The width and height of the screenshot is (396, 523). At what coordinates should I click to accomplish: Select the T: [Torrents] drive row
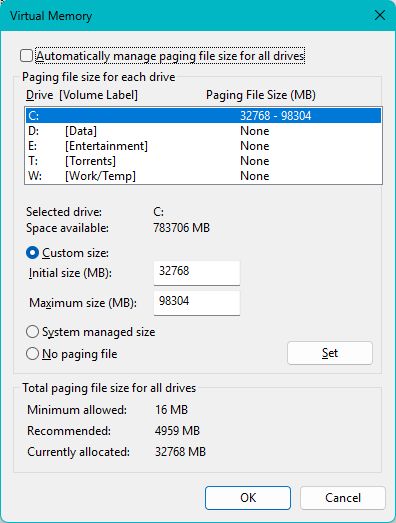click(x=203, y=161)
